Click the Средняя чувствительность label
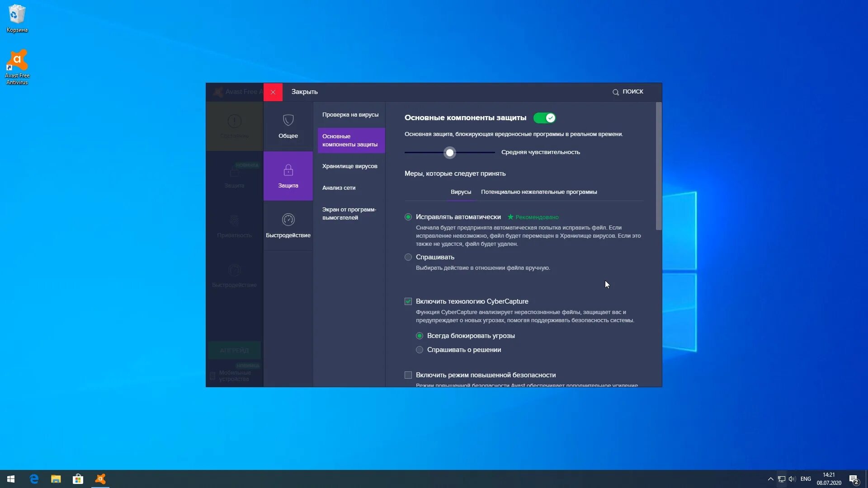868x488 pixels. click(x=540, y=152)
